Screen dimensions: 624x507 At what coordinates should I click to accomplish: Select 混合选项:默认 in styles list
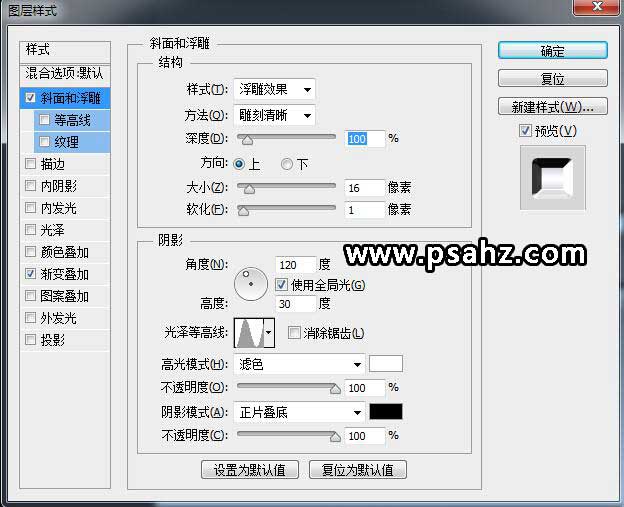tap(65, 74)
